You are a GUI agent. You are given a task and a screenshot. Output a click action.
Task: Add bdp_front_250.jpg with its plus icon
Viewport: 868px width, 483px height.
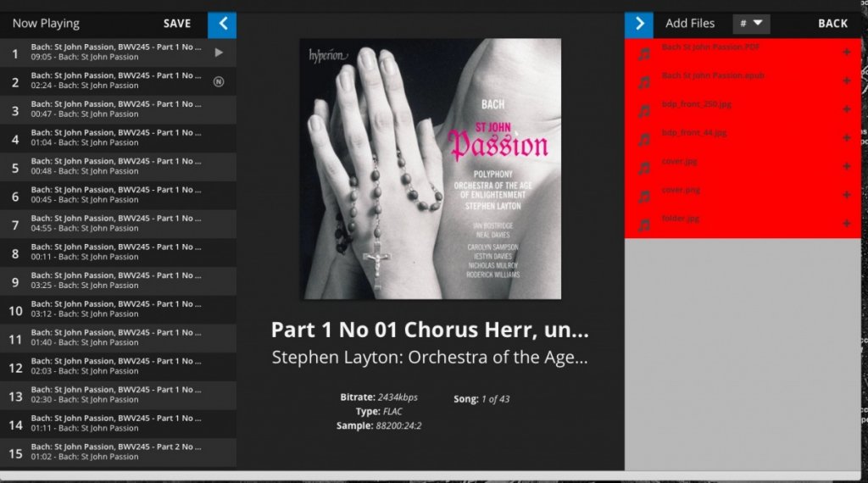pyautogui.click(x=847, y=109)
